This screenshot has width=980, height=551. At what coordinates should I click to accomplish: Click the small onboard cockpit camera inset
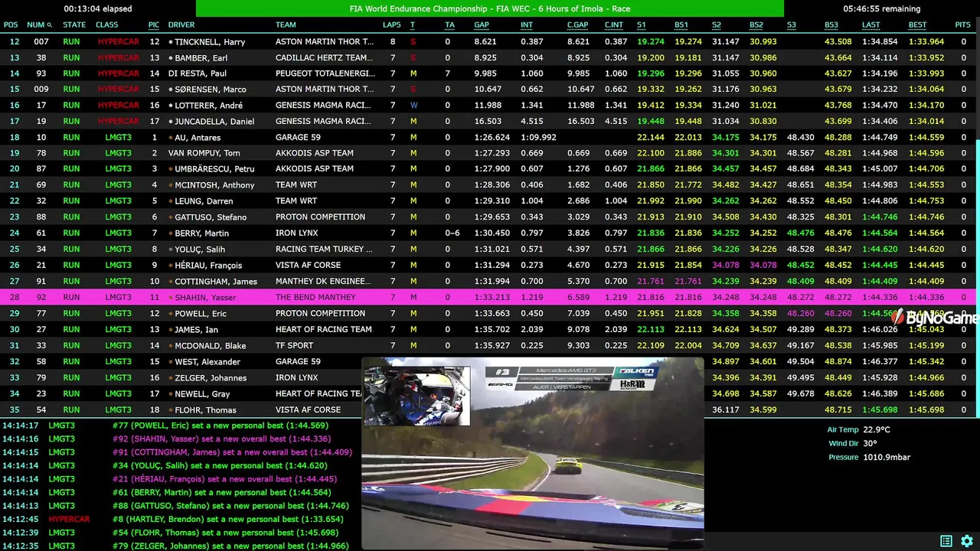pos(416,396)
